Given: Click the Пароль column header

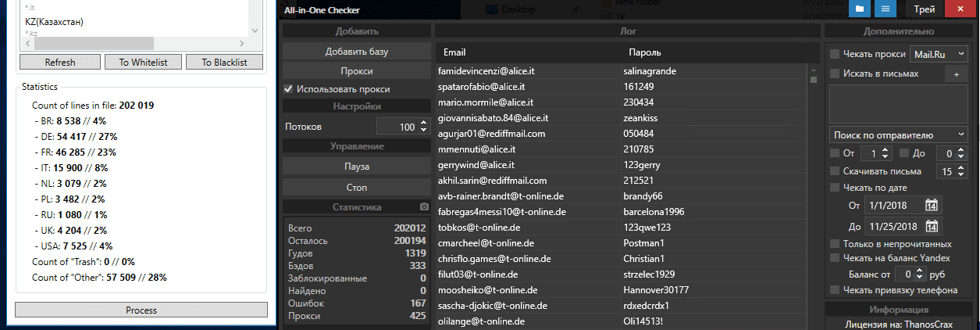Looking at the screenshot, I should point(645,52).
